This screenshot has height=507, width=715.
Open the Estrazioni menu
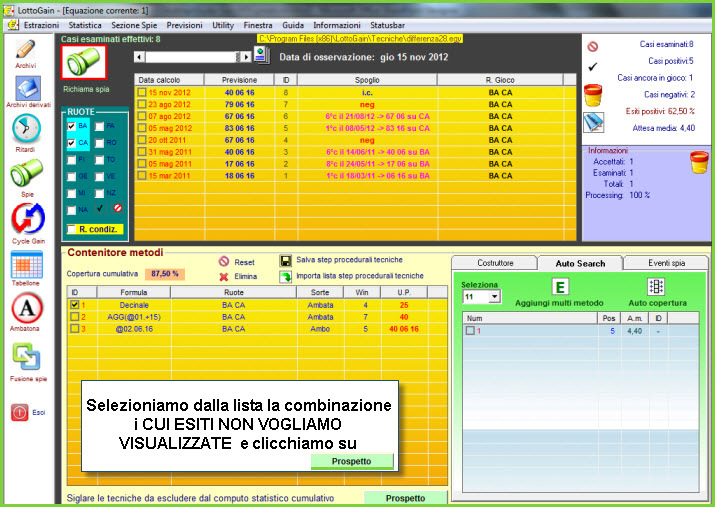[41, 25]
